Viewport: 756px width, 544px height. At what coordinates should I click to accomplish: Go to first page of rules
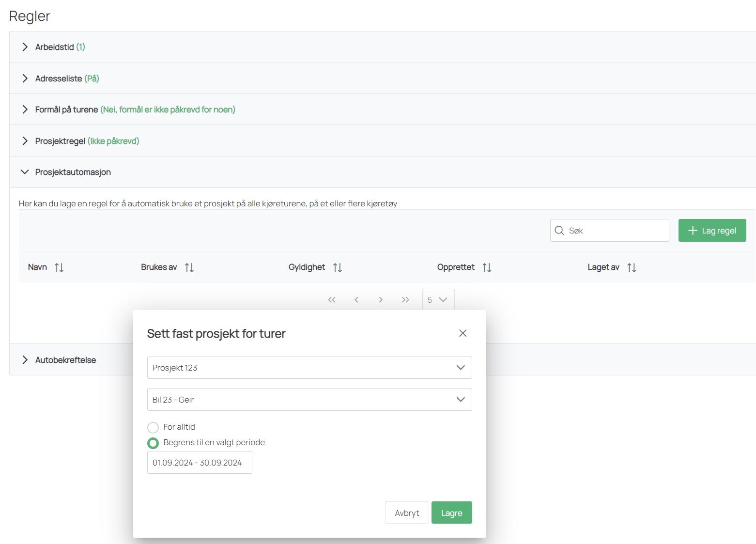tap(332, 300)
